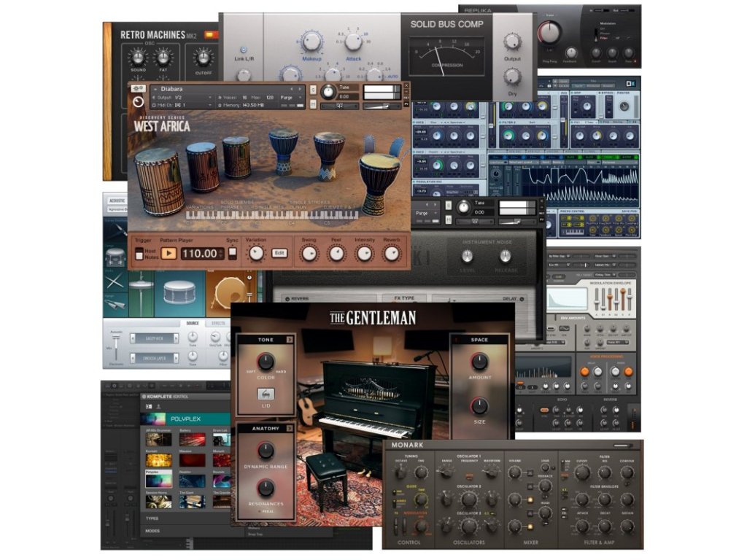This screenshot has width=747, height=560.
Task: Toggle the Trigger Host/Notes switch
Action: pyautogui.click(x=139, y=254)
